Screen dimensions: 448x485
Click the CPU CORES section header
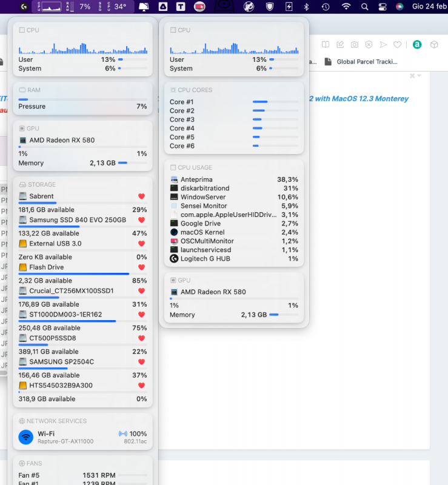click(191, 90)
